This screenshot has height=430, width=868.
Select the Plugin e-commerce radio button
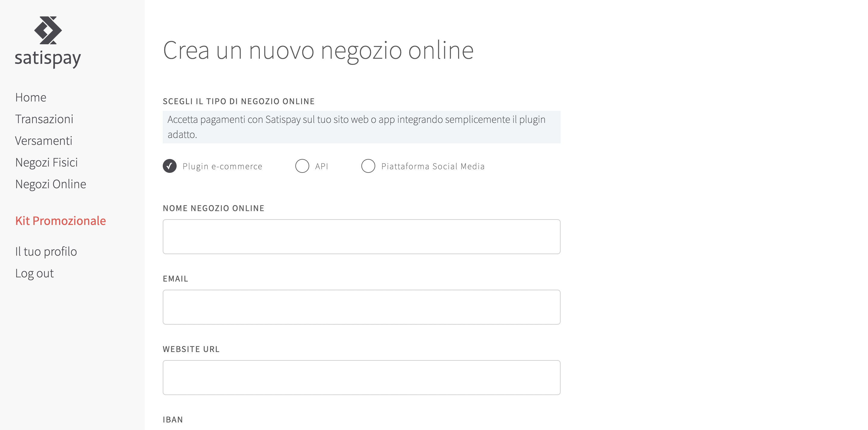pos(169,166)
